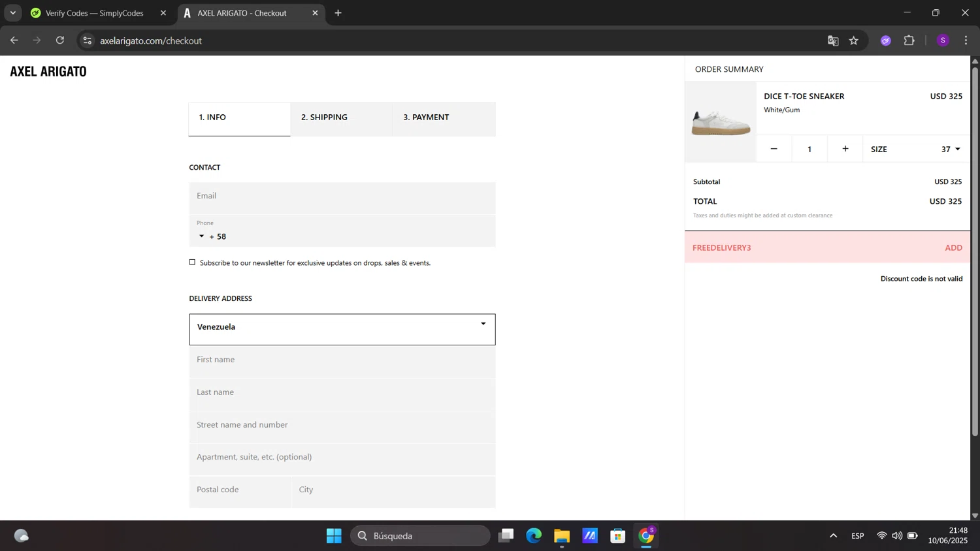980x551 pixels.
Task: Tick the newsletter subscribe checkbox
Action: pos(192,262)
